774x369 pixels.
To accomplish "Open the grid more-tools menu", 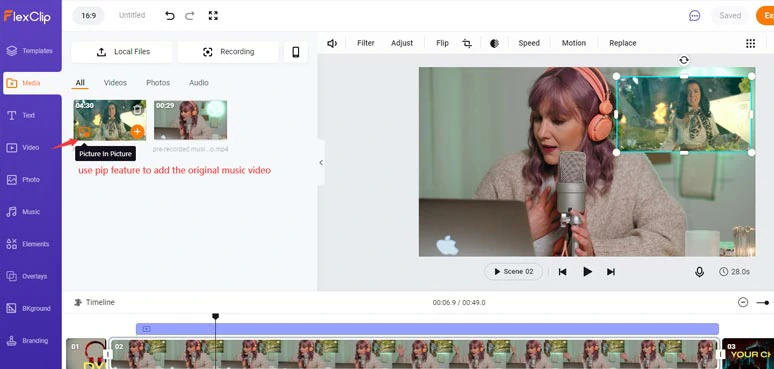I will [x=750, y=43].
